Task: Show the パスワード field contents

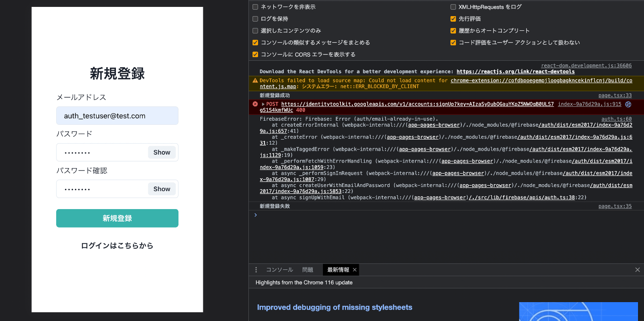Action: coord(162,152)
